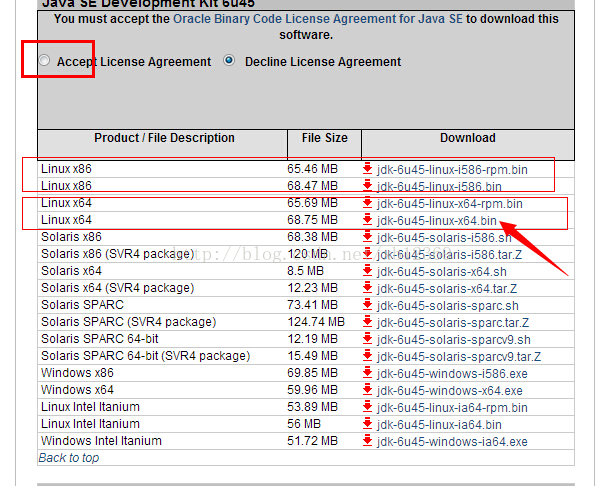Download jdk-6u45-linux-ia64.bin file link
The height and width of the screenshot is (486, 604).
[439, 425]
